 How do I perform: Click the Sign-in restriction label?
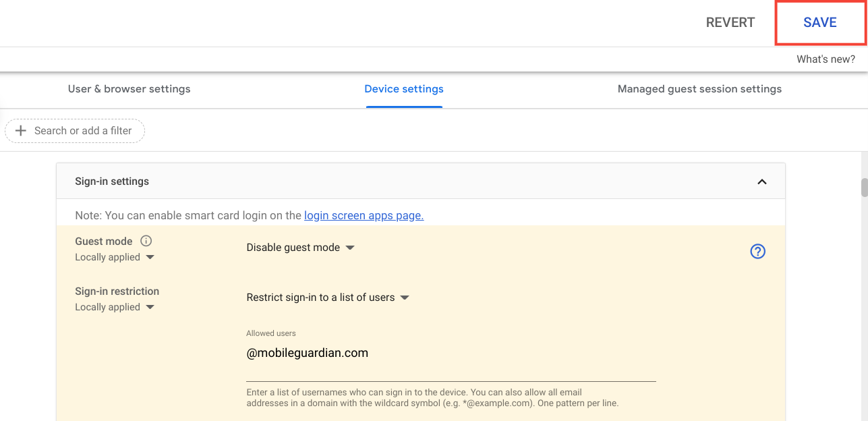click(117, 291)
